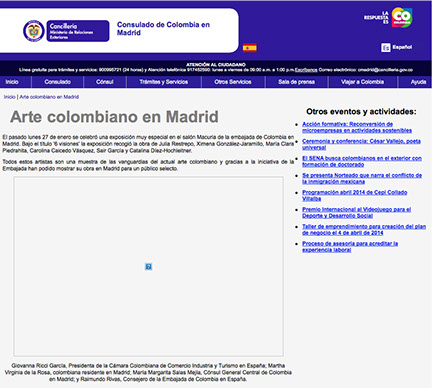Open 'Se presenta Norteado' event link
The image size is (432, 388).
pos(362,178)
